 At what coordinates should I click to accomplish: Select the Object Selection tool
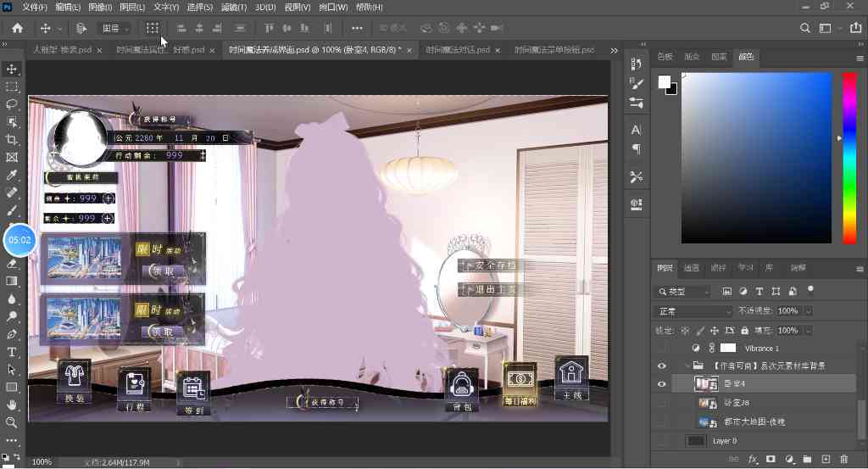[11, 122]
